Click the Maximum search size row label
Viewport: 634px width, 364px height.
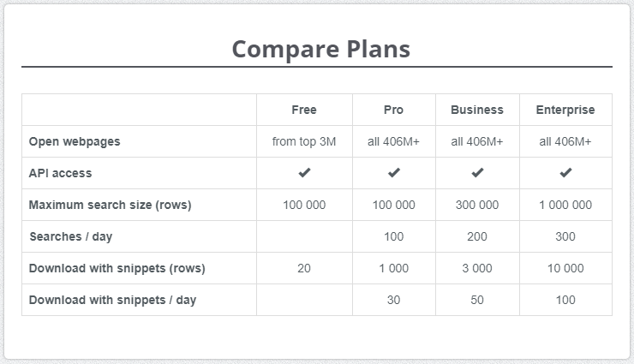[110, 205]
